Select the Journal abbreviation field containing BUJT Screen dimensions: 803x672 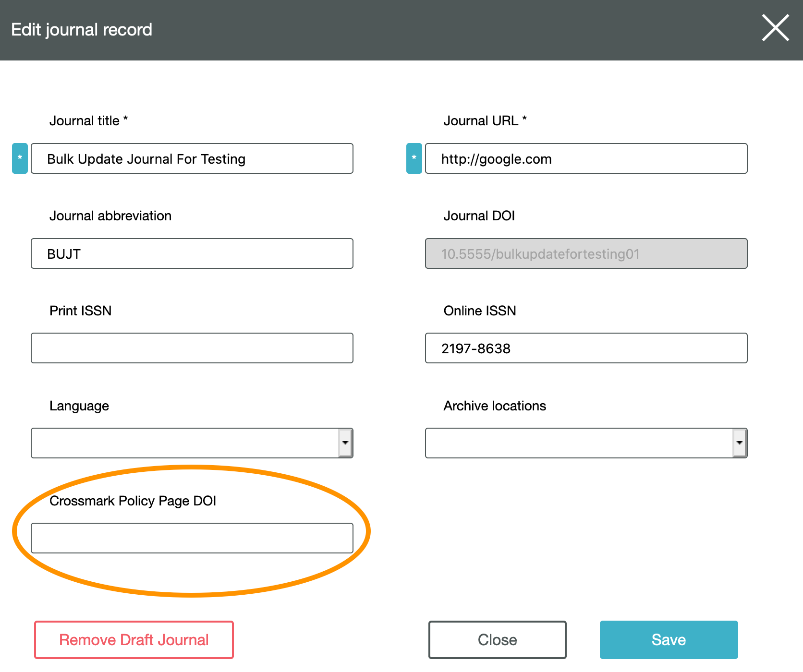192,253
